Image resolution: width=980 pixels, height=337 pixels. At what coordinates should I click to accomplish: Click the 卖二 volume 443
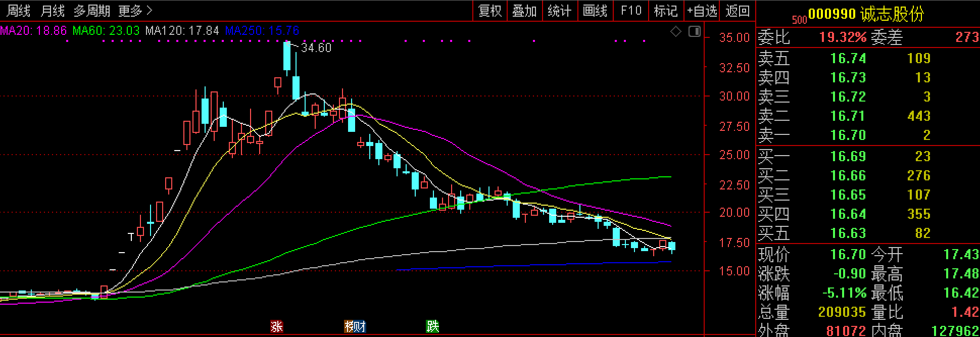[x=919, y=116]
